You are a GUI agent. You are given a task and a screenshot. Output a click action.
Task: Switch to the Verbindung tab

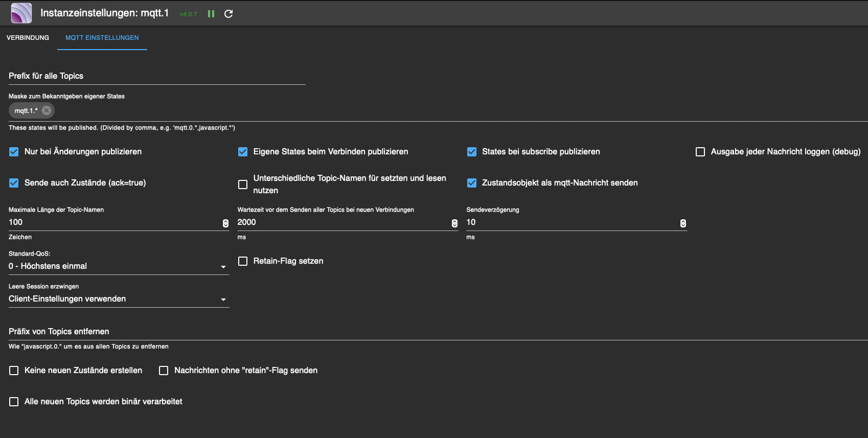point(28,38)
